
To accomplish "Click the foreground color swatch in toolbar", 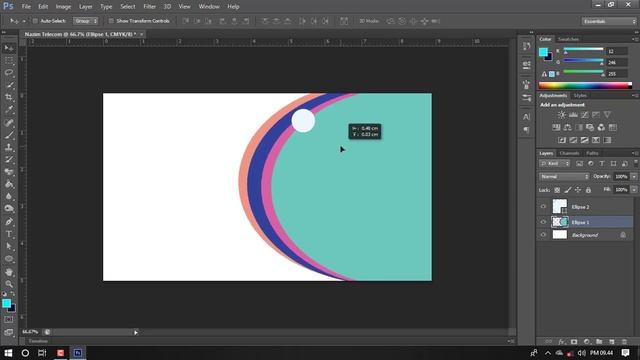I will click(x=7, y=303).
